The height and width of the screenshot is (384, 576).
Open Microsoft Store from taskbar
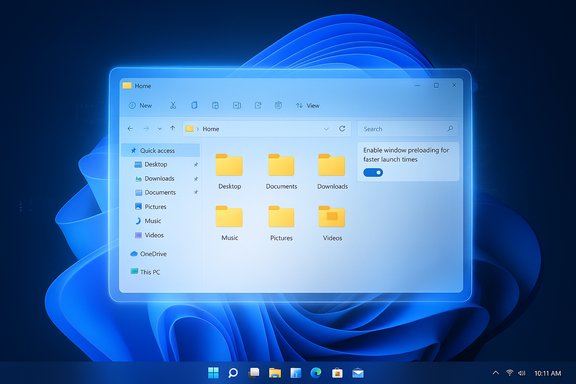pyautogui.click(x=337, y=373)
